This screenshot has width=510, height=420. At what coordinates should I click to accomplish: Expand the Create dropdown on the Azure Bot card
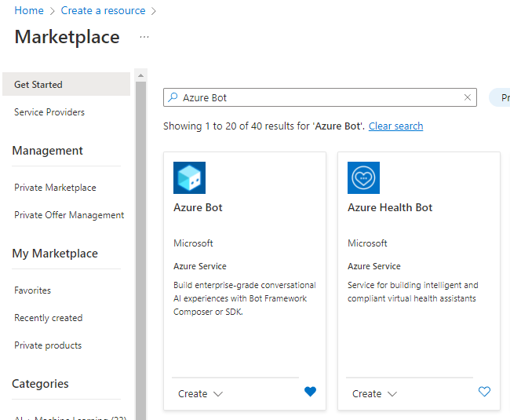[200, 393]
